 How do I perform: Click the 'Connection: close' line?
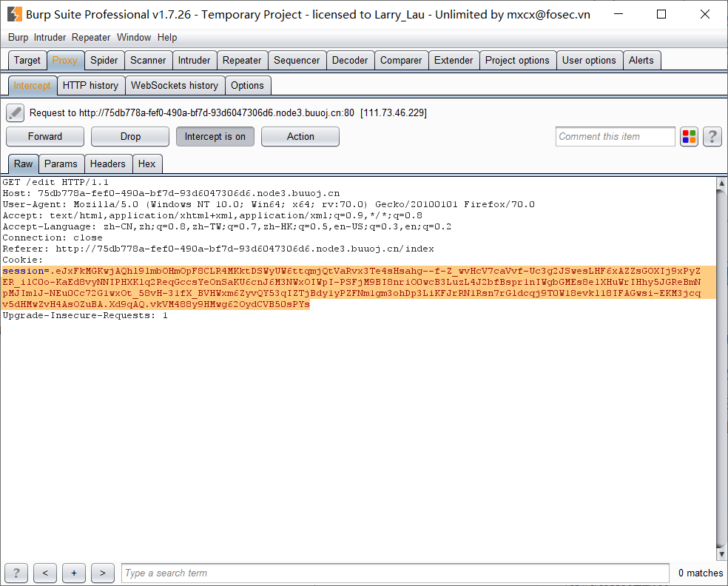53,238
